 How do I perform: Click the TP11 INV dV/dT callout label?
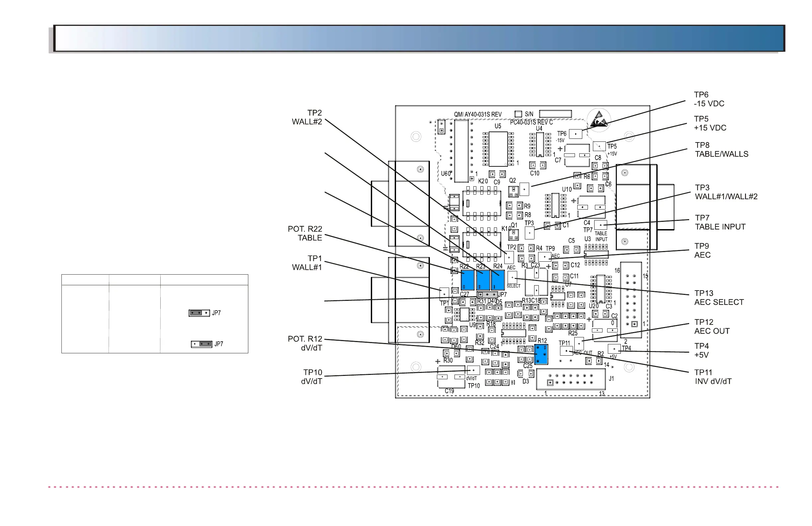[x=713, y=377]
